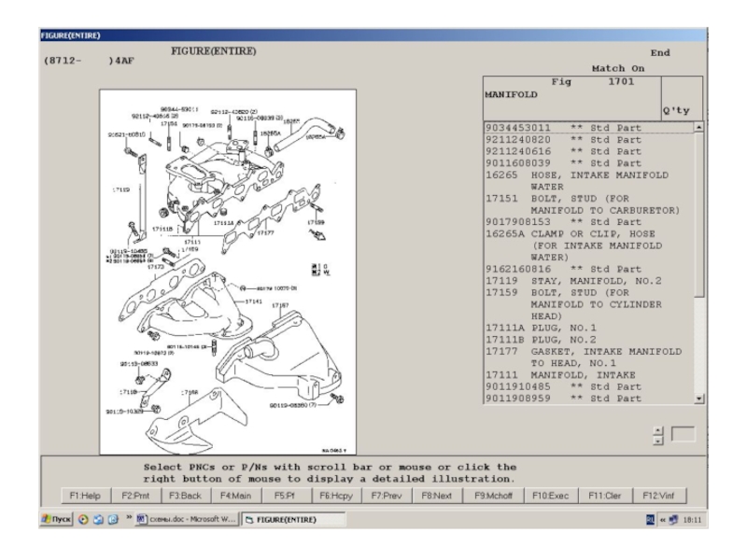Click the Fig 1701 header
The width and height of the screenshot is (747, 560).
click(x=593, y=81)
